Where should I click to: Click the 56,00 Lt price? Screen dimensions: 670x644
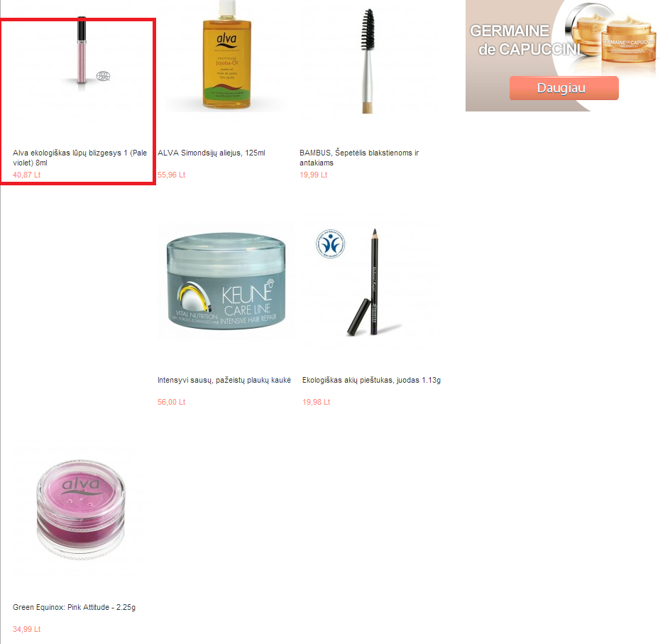click(171, 402)
